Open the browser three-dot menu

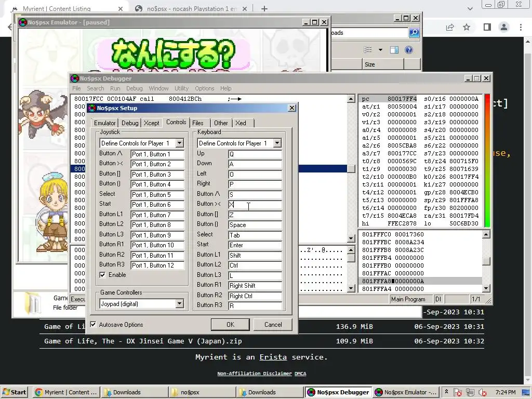[x=521, y=27]
